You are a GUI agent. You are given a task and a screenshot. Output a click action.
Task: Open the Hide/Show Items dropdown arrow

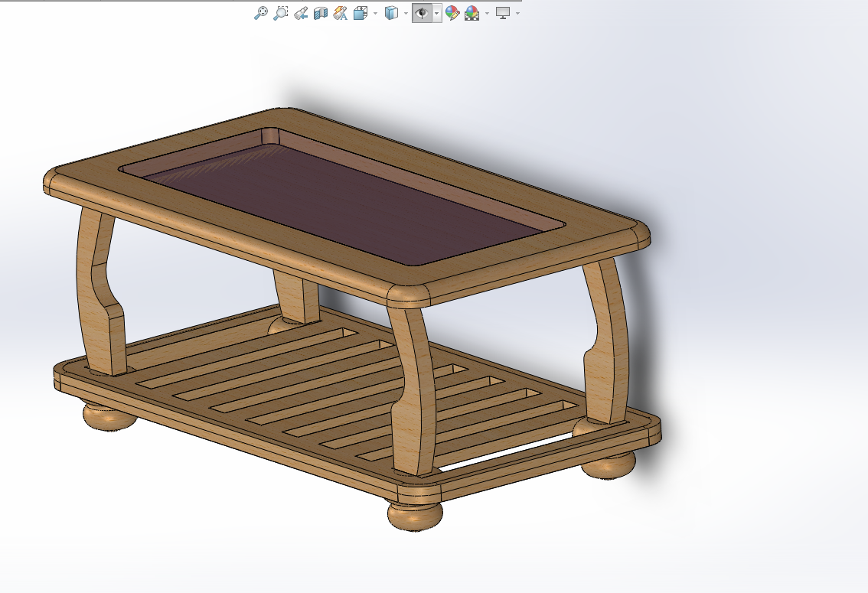coord(437,13)
